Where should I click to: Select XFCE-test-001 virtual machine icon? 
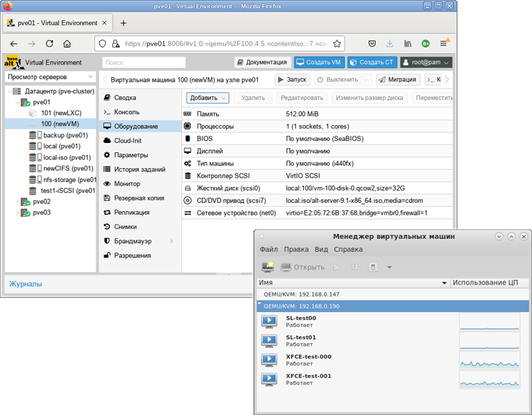point(269,379)
